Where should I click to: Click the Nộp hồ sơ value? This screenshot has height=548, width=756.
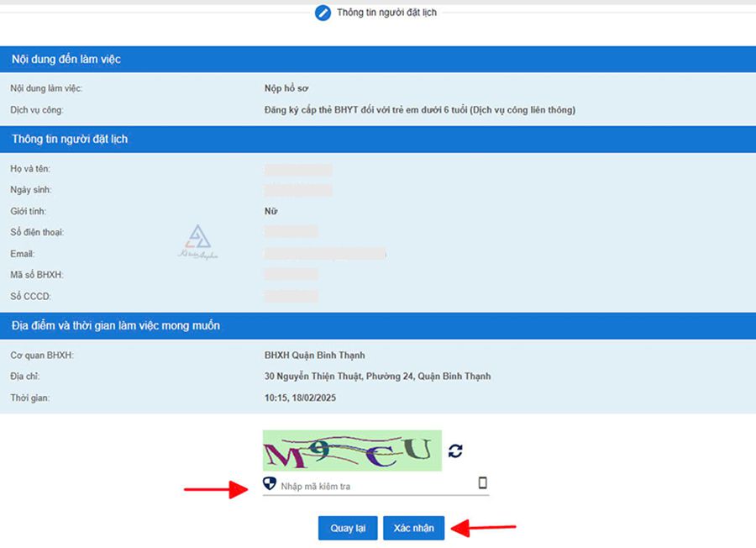(286, 88)
